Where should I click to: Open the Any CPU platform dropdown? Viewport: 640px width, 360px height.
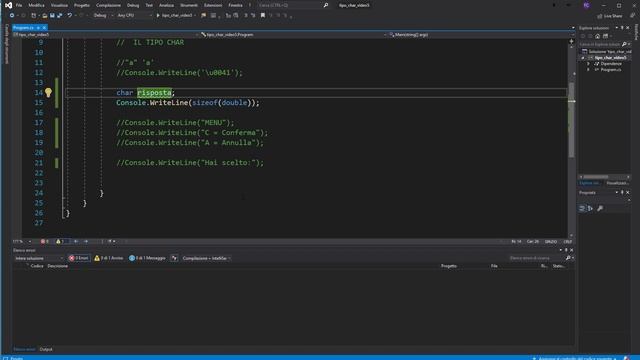pos(134,16)
